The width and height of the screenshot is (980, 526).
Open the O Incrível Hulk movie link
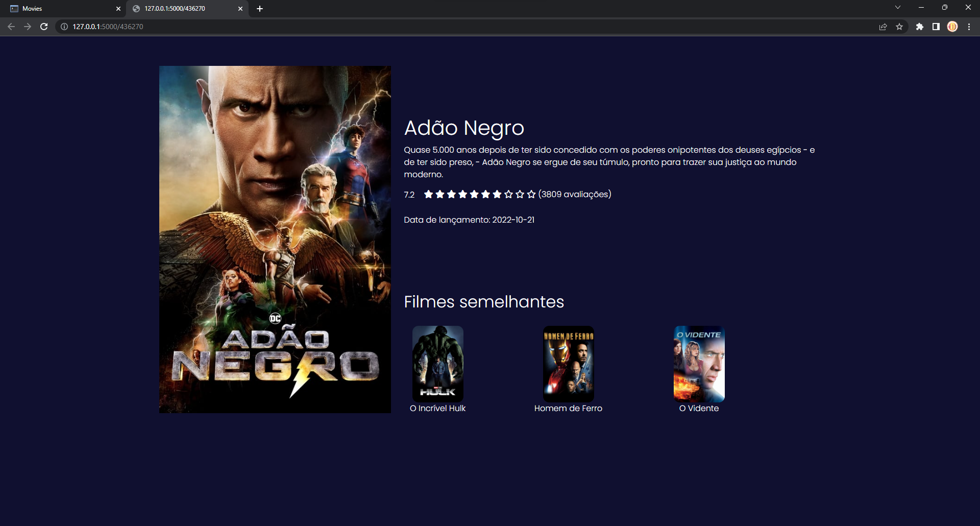click(x=438, y=364)
